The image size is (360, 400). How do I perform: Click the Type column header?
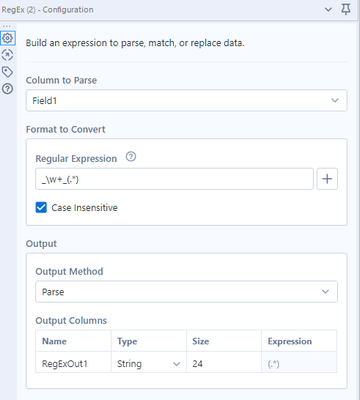click(149, 341)
